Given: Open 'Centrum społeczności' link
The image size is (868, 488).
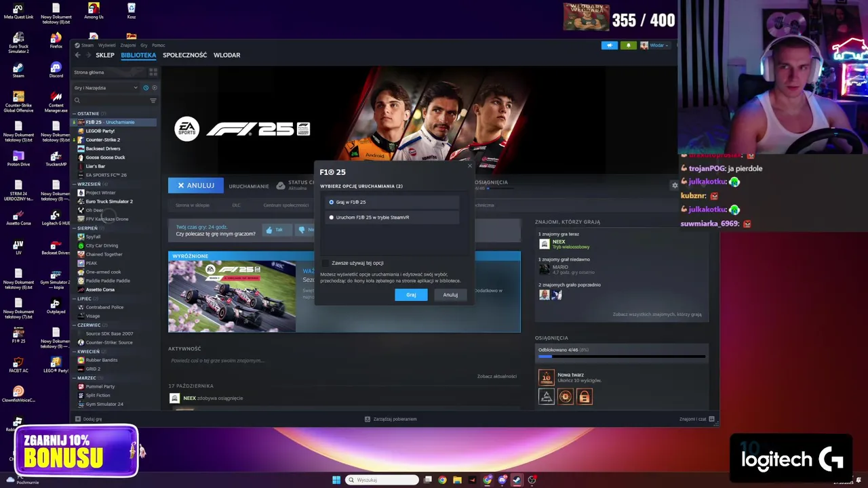Looking at the screenshot, I should (285, 205).
